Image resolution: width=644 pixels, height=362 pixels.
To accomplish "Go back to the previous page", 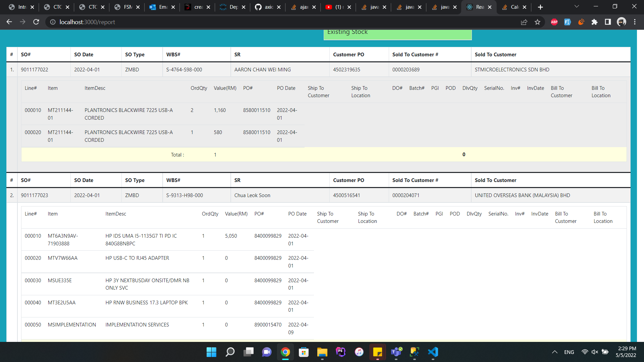I will click(9, 22).
